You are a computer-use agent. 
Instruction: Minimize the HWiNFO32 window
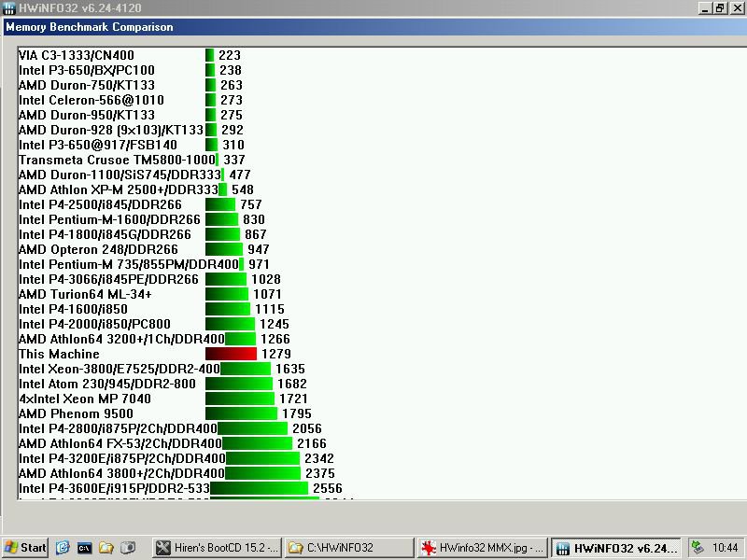tap(707, 7)
